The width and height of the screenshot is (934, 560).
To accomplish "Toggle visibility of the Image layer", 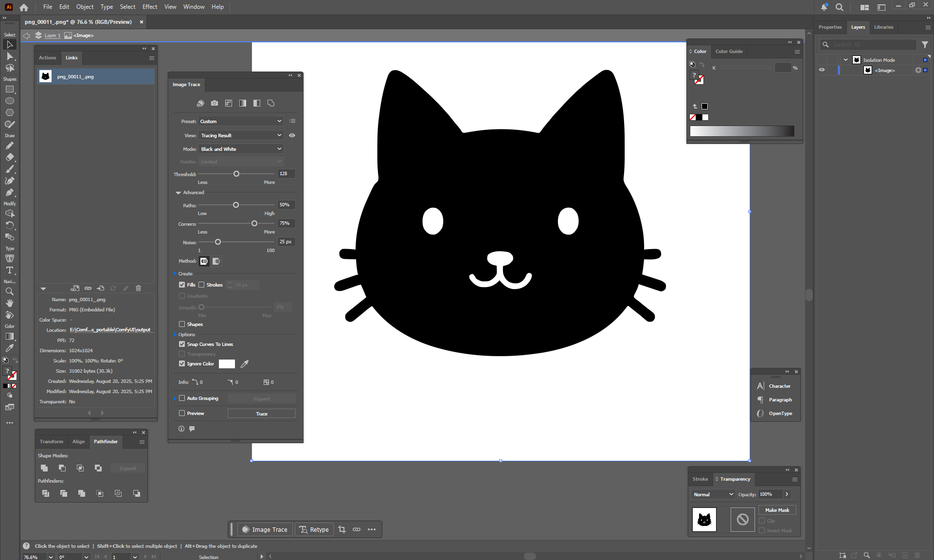I will coord(822,70).
